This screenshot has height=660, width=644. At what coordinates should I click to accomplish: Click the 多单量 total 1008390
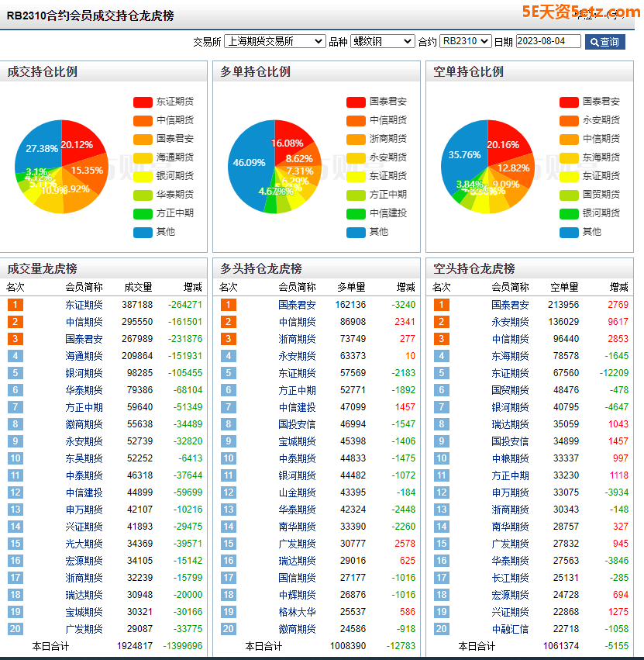click(348, 646)
